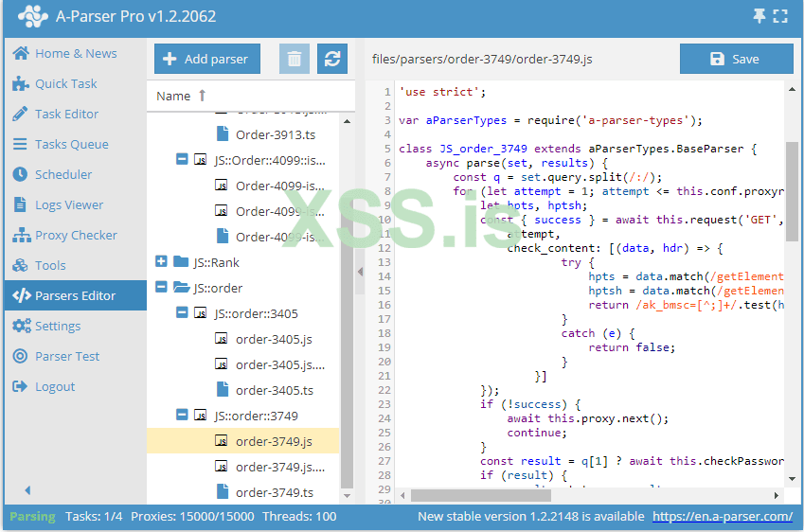Screen dimensions: 804x532
Task: Collapse the sidebar with left arrow
Action: pos(27,490)
